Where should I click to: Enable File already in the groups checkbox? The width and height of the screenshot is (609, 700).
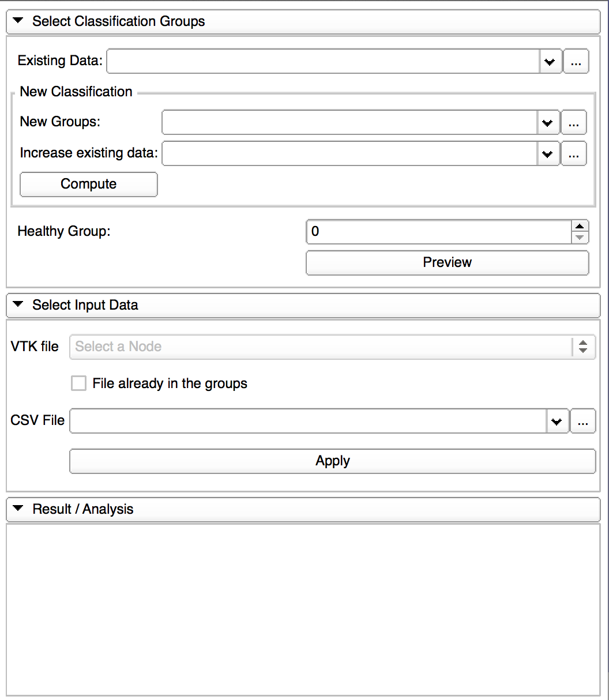pyautogui.click(x=78, y=383)
